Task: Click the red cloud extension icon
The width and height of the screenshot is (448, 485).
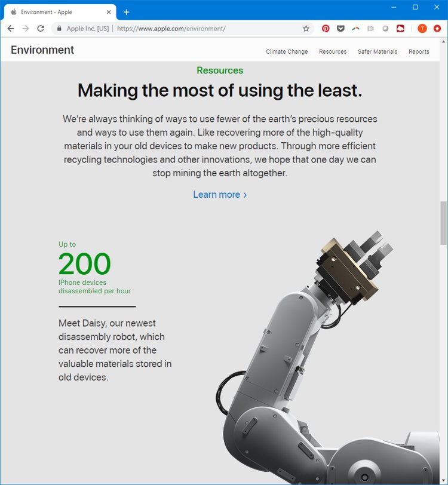Action: click(x=400, y=29)
